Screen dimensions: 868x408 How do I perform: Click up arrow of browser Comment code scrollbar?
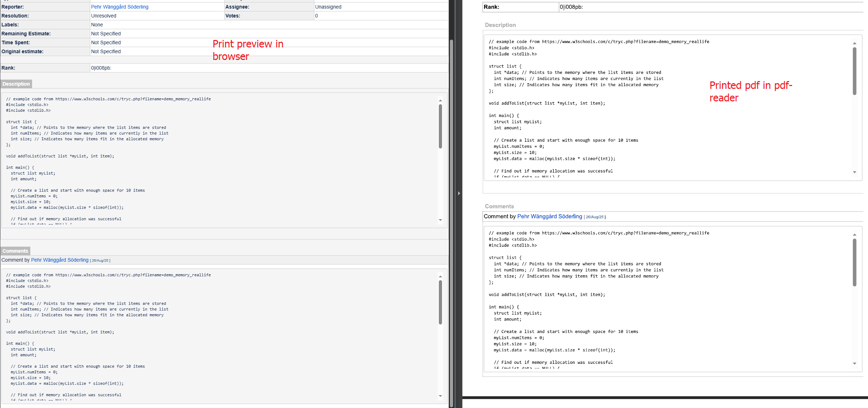[x=440, y=276]
